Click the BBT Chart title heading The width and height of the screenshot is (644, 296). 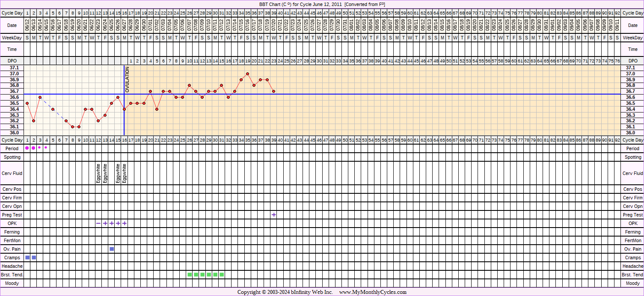pos(322,4)
